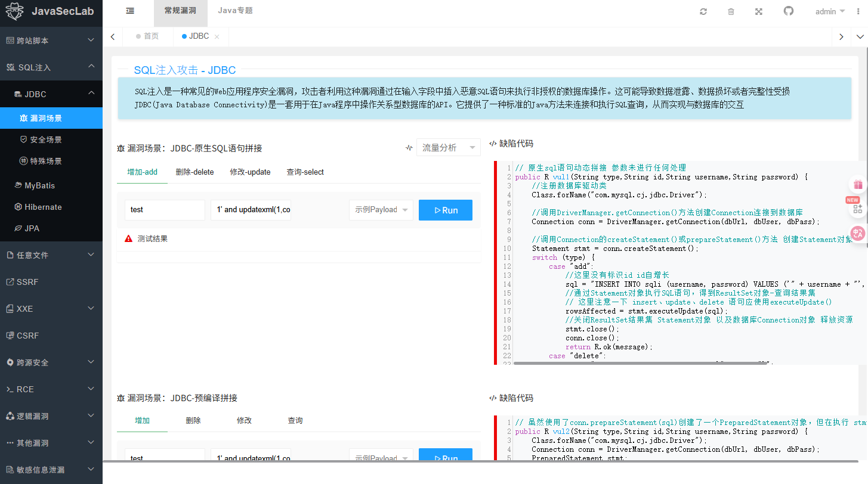
Task: Expand the 跨站脚本 sidebar menu
Action: tap(51, 41)
